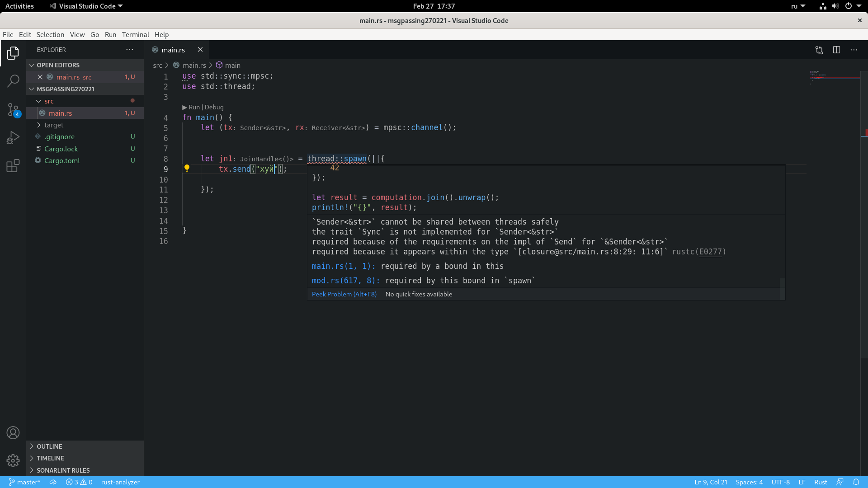Click the Open Changes icon in editor toolbar
The height and width of the screenshot is (488, 868).
click(819, 50)
